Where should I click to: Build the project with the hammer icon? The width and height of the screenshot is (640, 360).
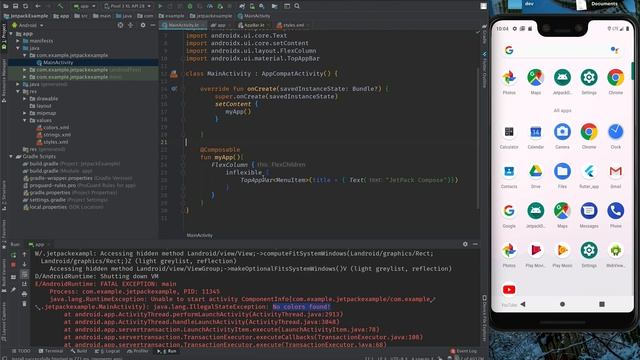coord(61,6)
